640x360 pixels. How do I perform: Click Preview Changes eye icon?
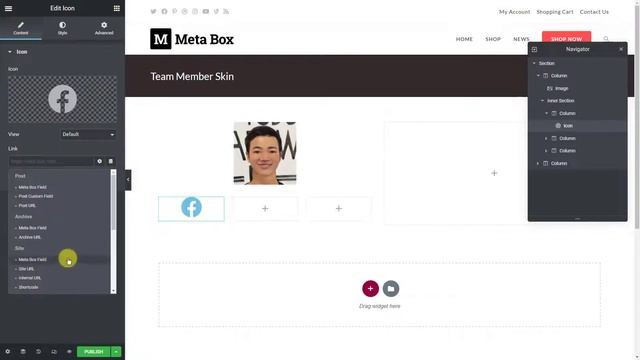coord(69,351)
